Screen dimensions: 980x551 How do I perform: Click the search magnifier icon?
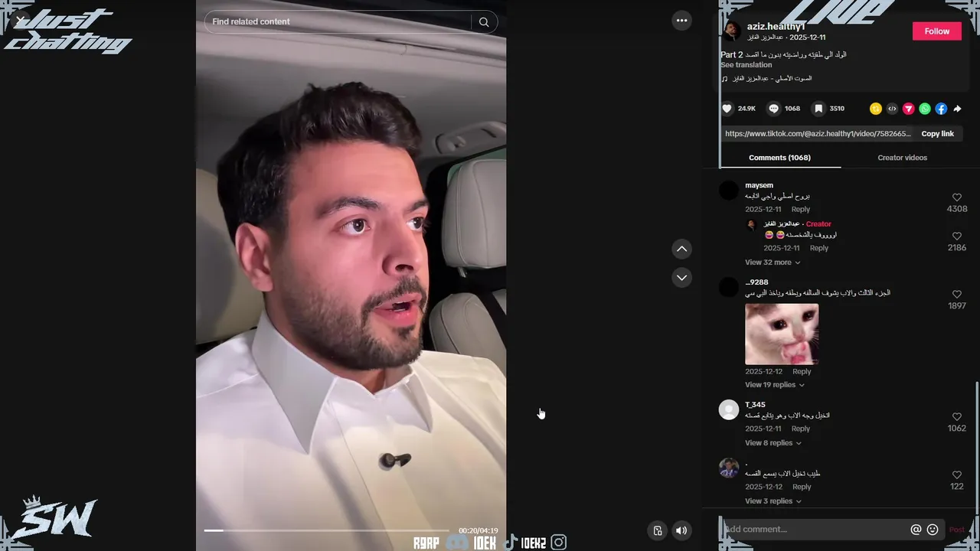tap(484, 22)
